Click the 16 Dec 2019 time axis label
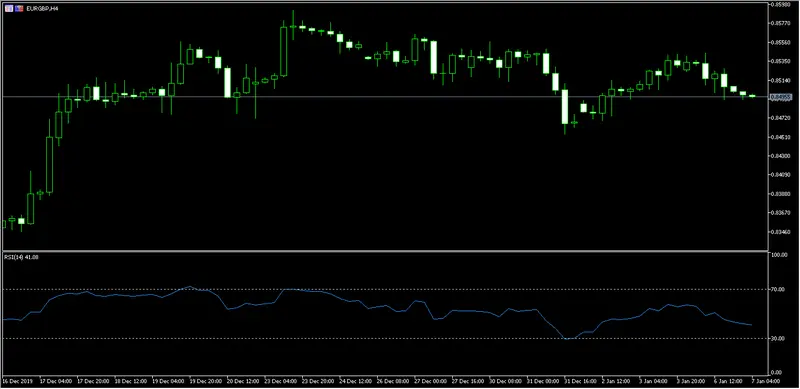 pos(18,381)
